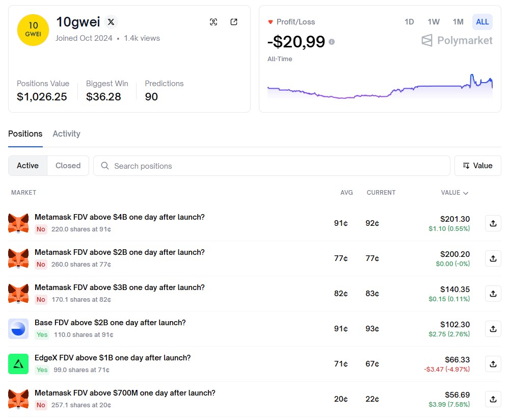The width and height of the screenshot is (510, 420).
Task: Click 170.1 shares at 82¢ text
Action: 82,299
